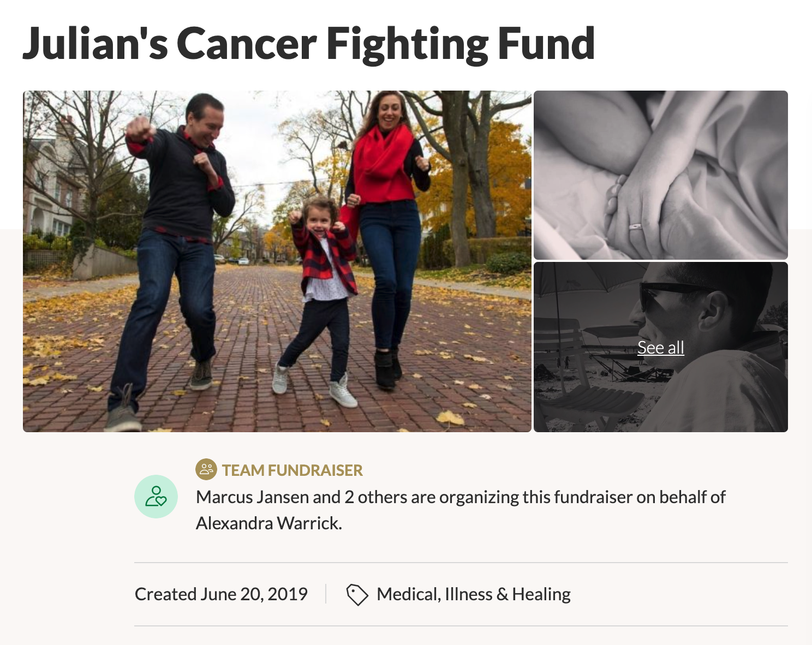Click the price tag category icon
812x645 pixels.
357,594
